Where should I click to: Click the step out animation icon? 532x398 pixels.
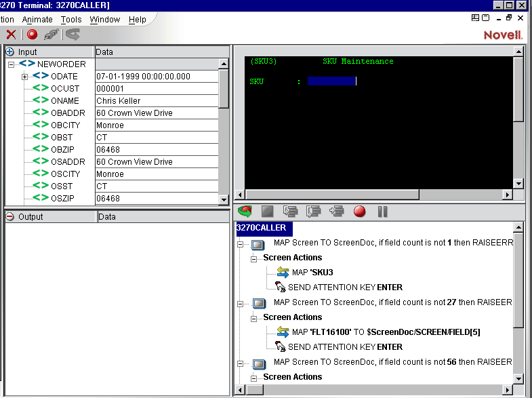(337, 212)
